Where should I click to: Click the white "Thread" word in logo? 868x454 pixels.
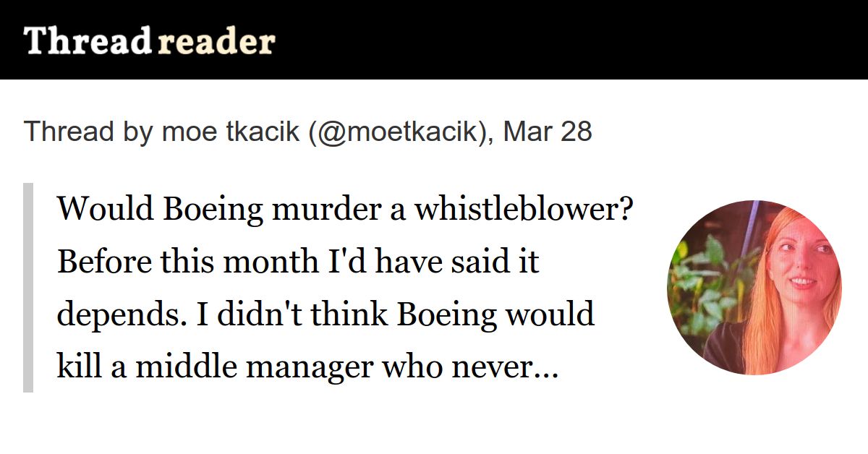[88, 41]
